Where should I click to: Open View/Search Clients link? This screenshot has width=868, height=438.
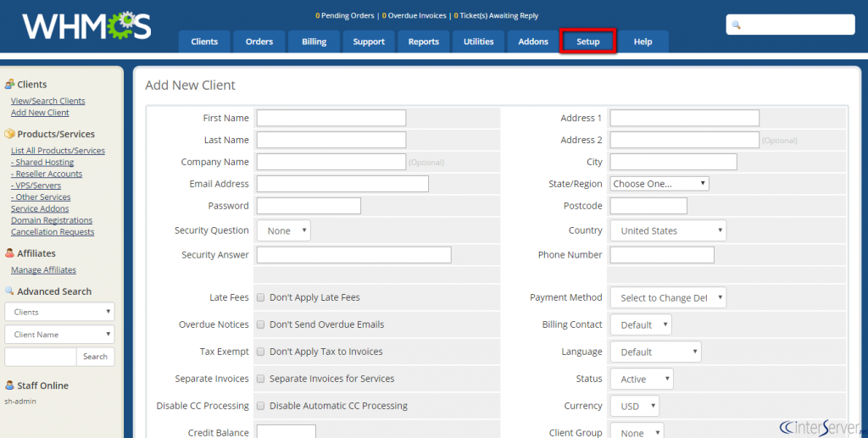48,101
